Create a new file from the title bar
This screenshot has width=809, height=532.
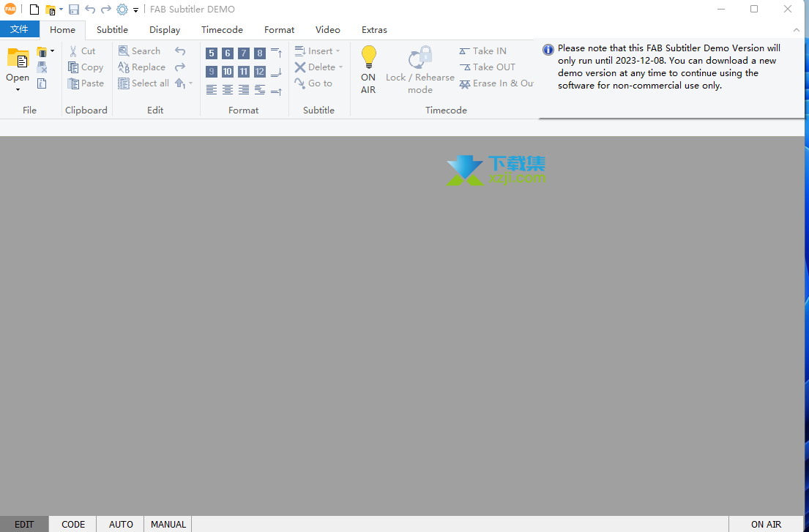[x=34, y=10]
